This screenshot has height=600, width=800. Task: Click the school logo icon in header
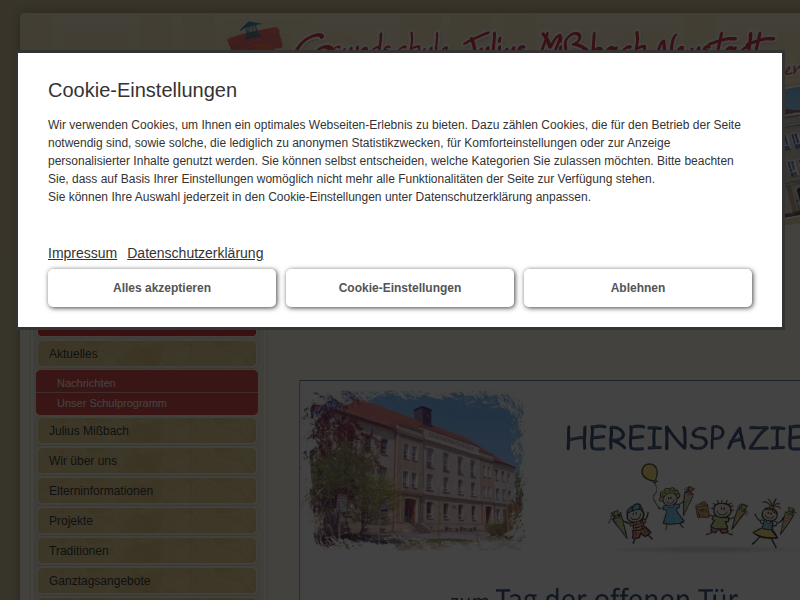coord(258,38)
